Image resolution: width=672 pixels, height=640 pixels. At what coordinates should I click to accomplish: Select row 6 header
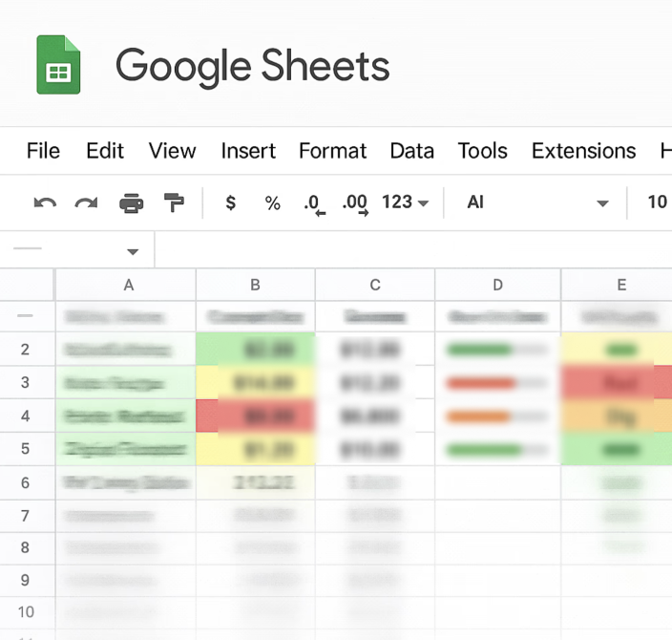[28, 482]
